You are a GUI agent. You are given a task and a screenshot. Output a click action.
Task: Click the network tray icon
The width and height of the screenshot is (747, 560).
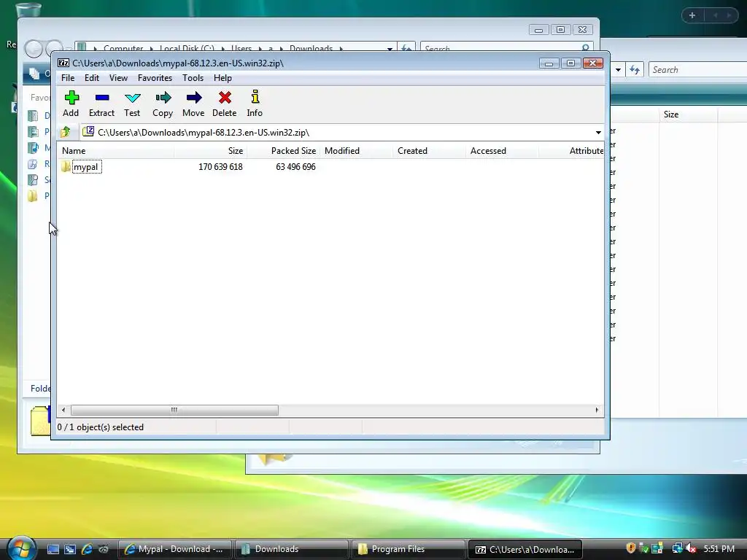pos(677,548)
